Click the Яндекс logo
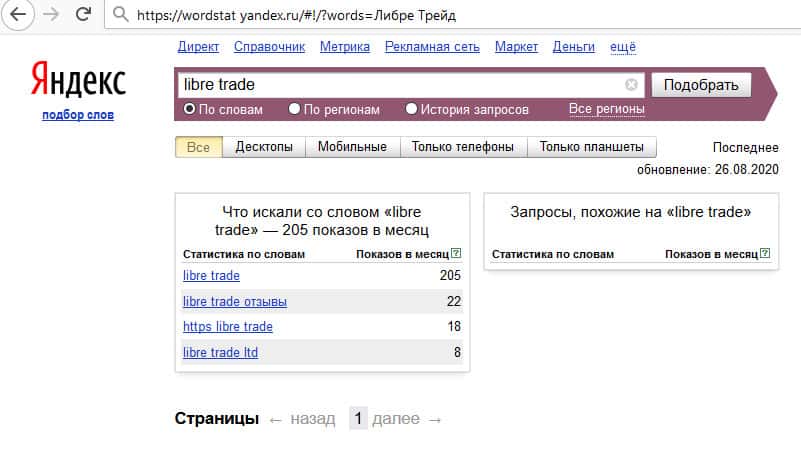 [78, 79]
